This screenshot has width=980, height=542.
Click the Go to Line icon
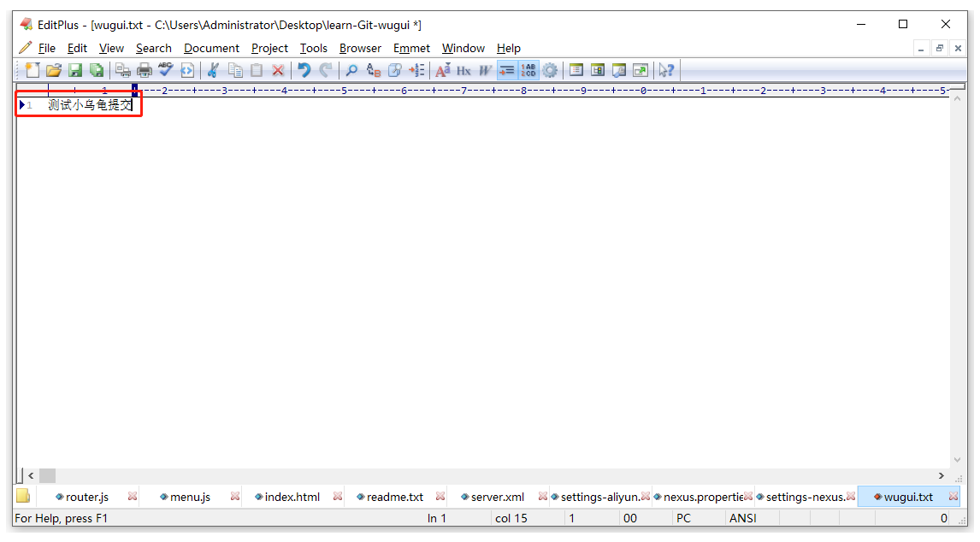coord(416,70)
